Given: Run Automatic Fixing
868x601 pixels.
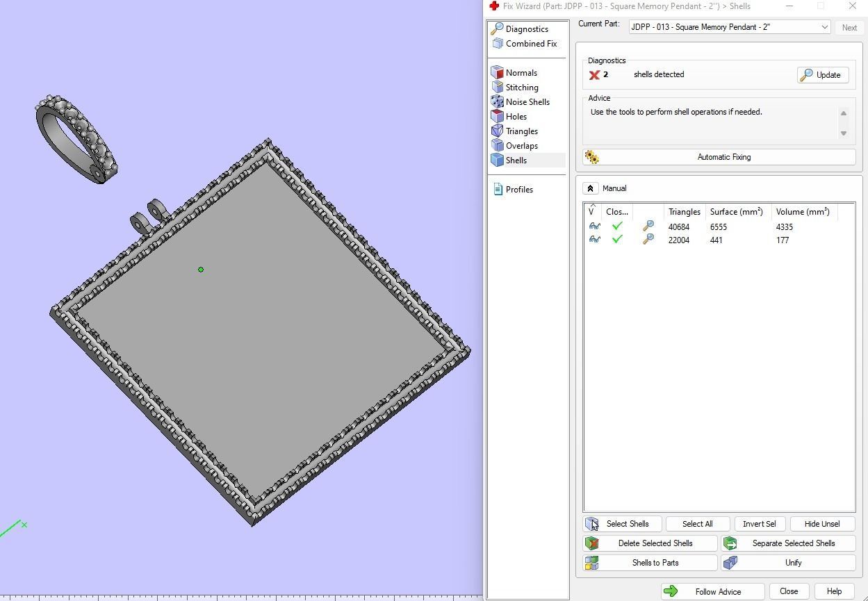Looking at the screenshot, I should pyautogui.click(x=719, y=157).
